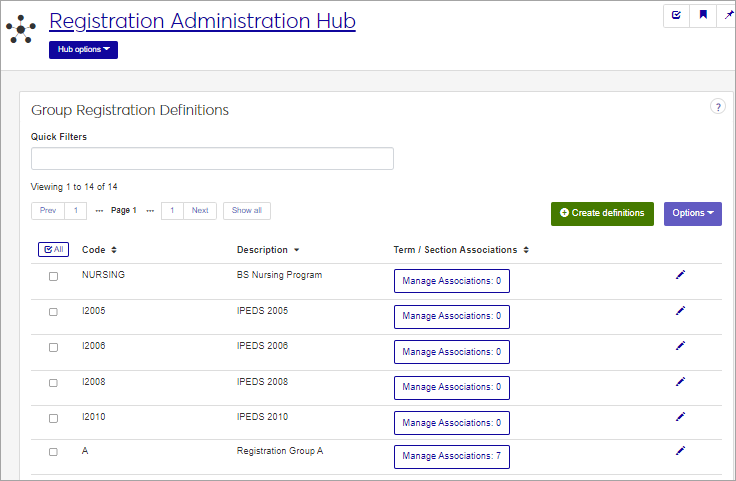736x481 pixels.
Task: Click the hub network logo icon
Action: click(x=21, y=28)
